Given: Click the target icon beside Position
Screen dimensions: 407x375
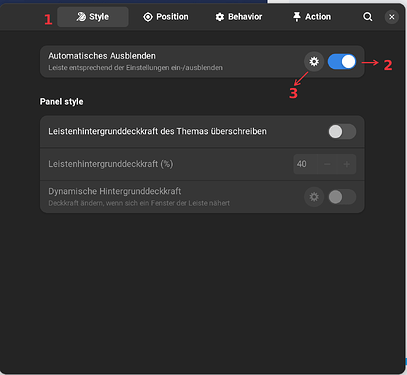Looking at the screenshot, I should [x=148, y=17].
